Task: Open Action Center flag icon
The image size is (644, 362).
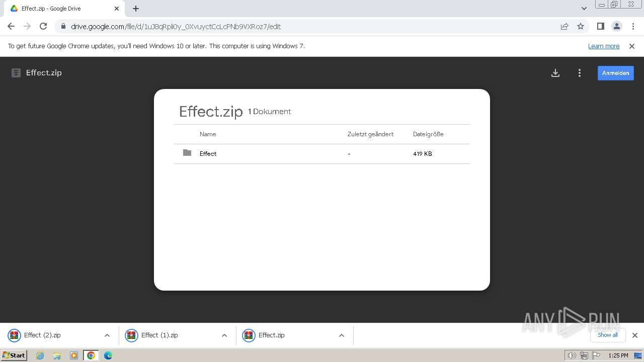Action: (597, 355)
